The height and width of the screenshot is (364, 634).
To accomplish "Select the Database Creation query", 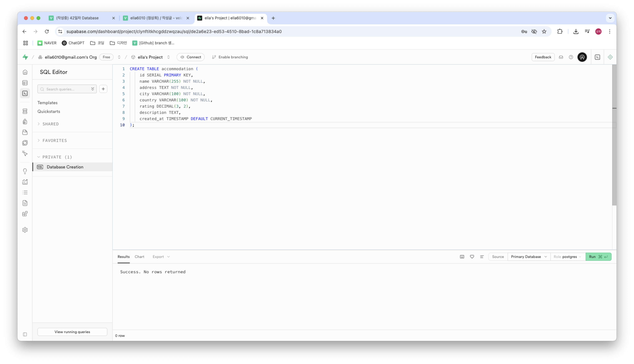I will tap(72, 167).
